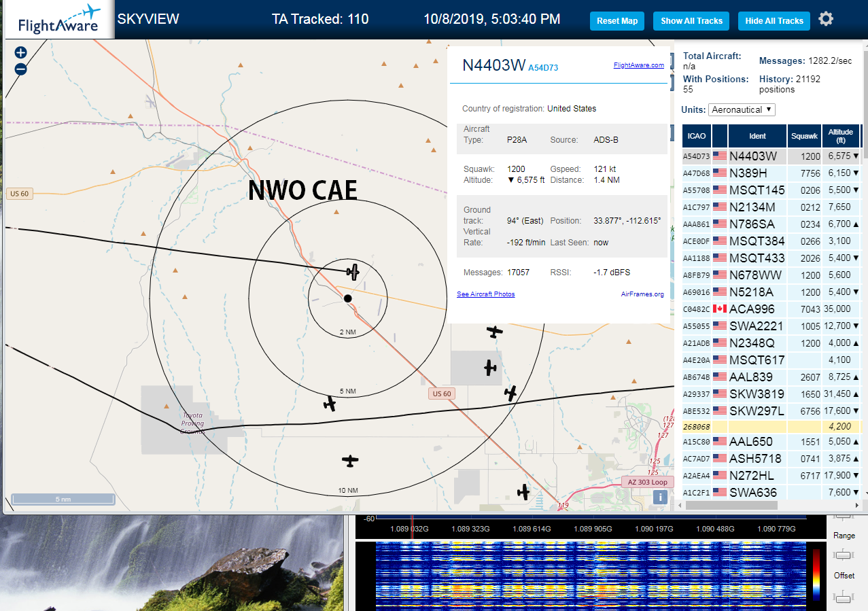Select the AAL650 aircraft row

(x=771, y=442)
